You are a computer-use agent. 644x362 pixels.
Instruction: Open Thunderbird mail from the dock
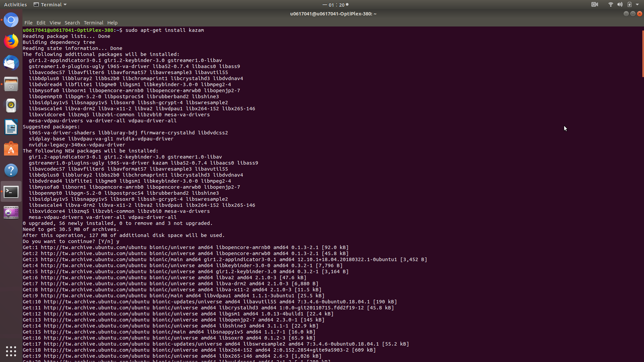pos(11,63)
